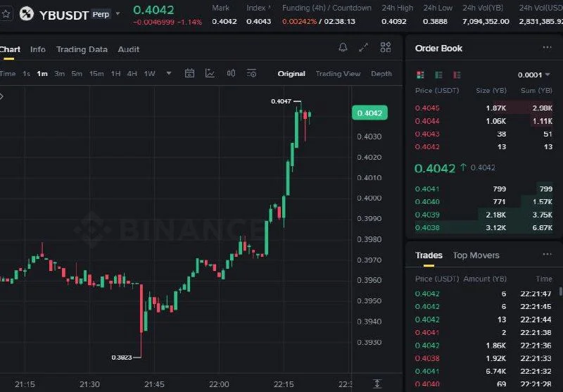Click auto-scale icon below price axis
Viewport: 563px width, 392px height.
coord(377,384)
